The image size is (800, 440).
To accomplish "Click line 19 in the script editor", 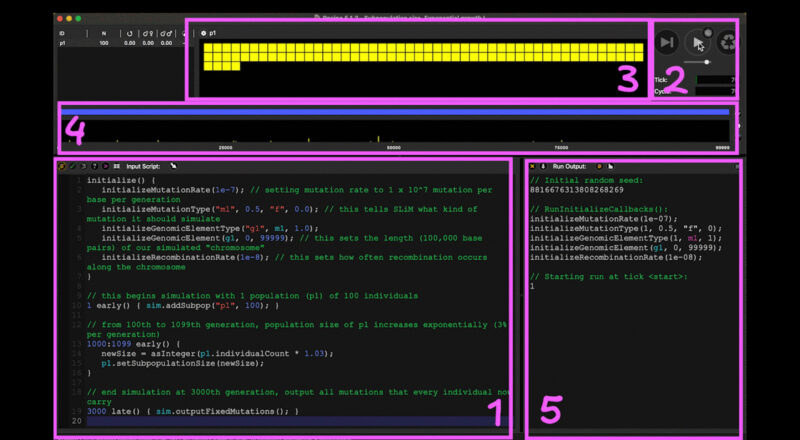I will point(200,411).
